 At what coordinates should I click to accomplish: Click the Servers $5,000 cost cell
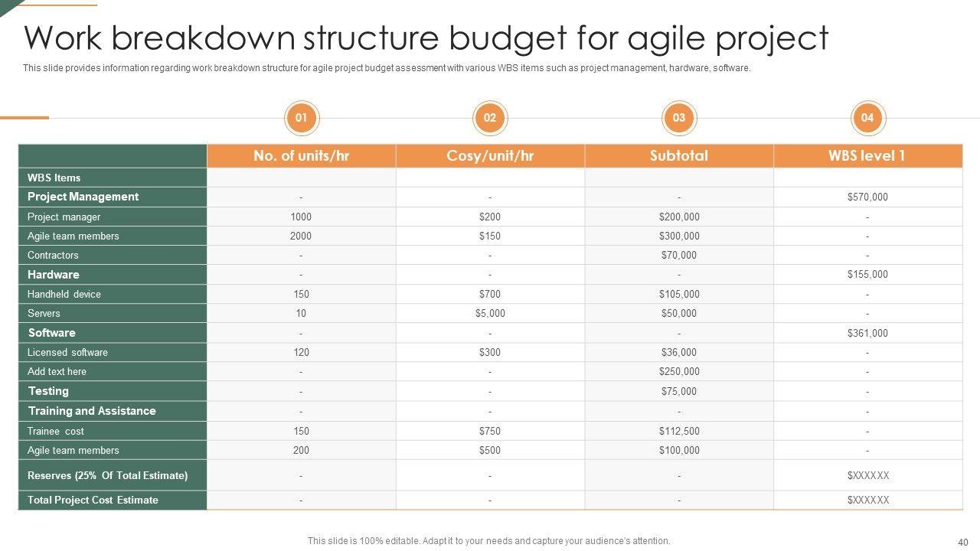(x=490, y=314)
